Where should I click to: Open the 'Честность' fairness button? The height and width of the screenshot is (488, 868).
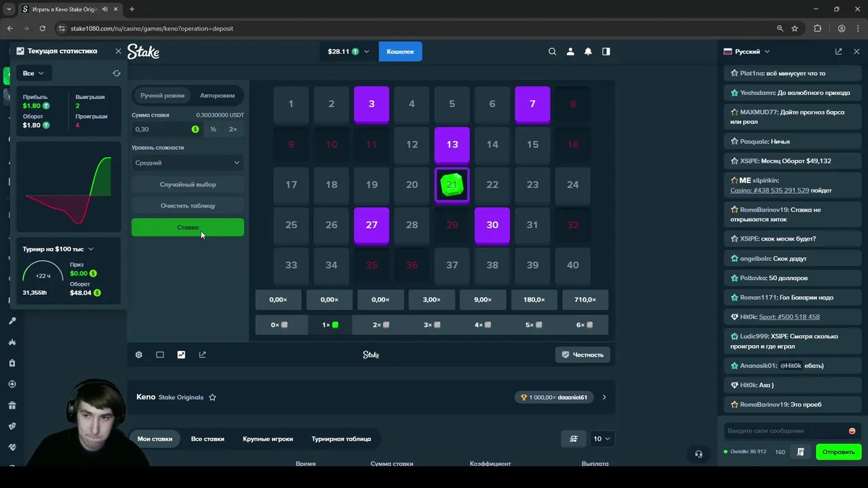583,354
